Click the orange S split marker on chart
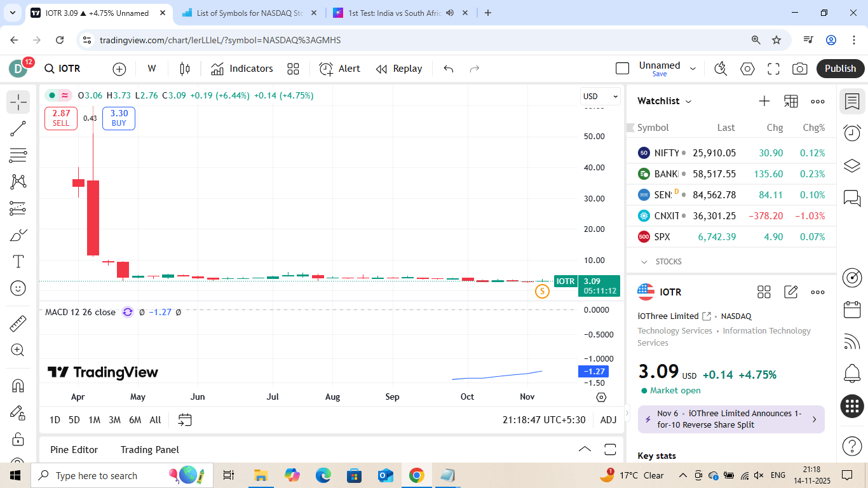 click(542, 292)
